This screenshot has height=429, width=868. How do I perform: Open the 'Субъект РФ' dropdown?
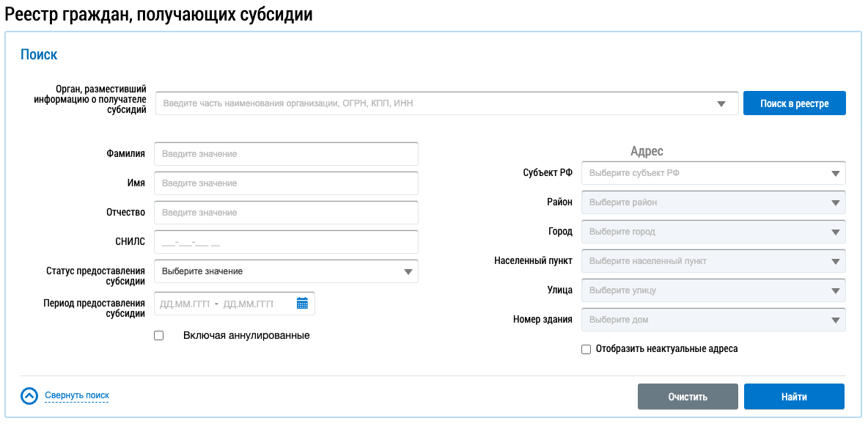(x=713, y=174)
